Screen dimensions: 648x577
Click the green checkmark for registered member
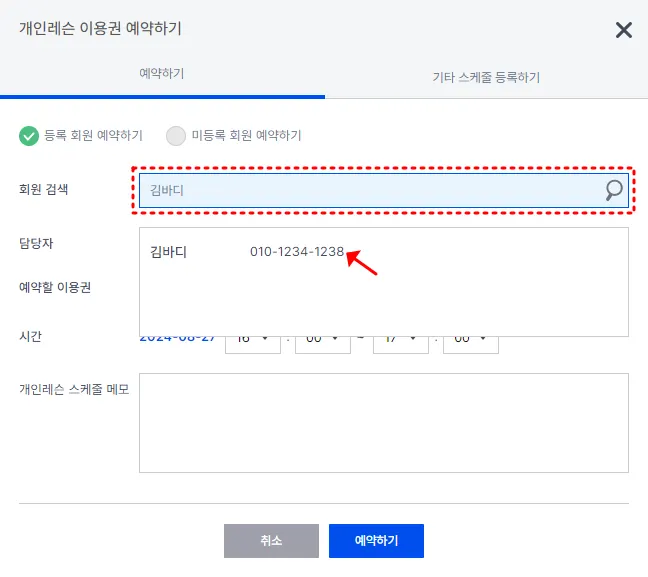click(29, 136)
